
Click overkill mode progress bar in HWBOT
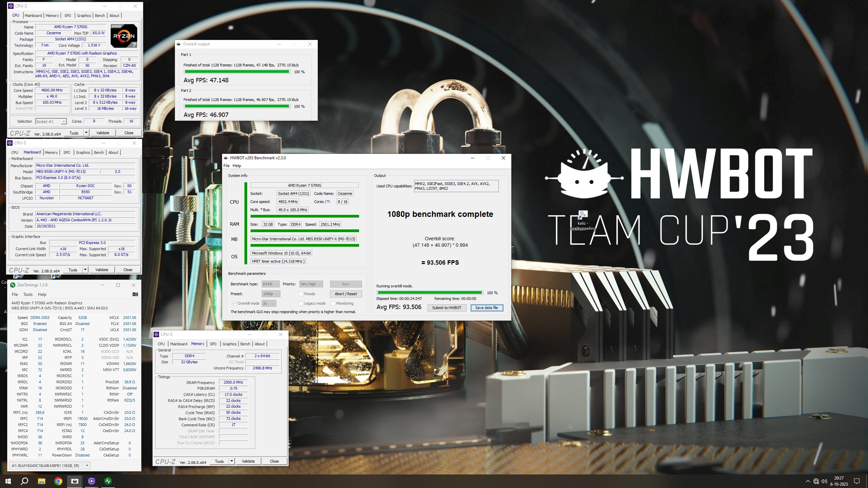[430, 292]
